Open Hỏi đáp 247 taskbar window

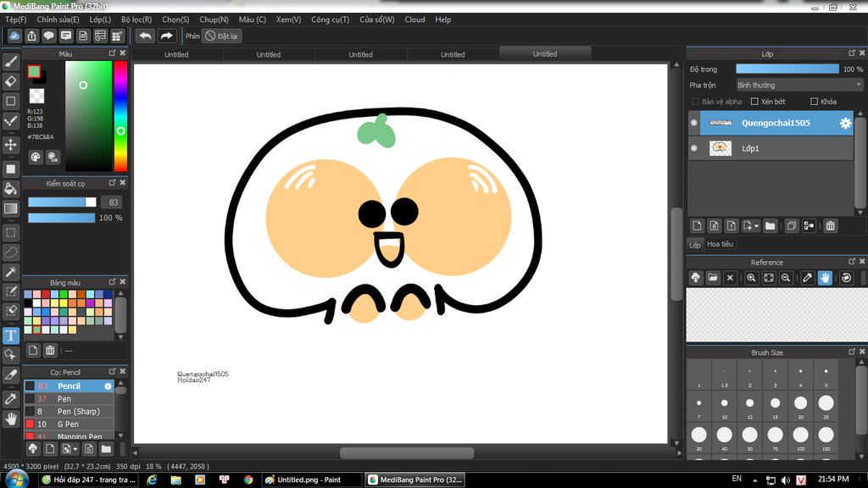click(x=89, y=480)
